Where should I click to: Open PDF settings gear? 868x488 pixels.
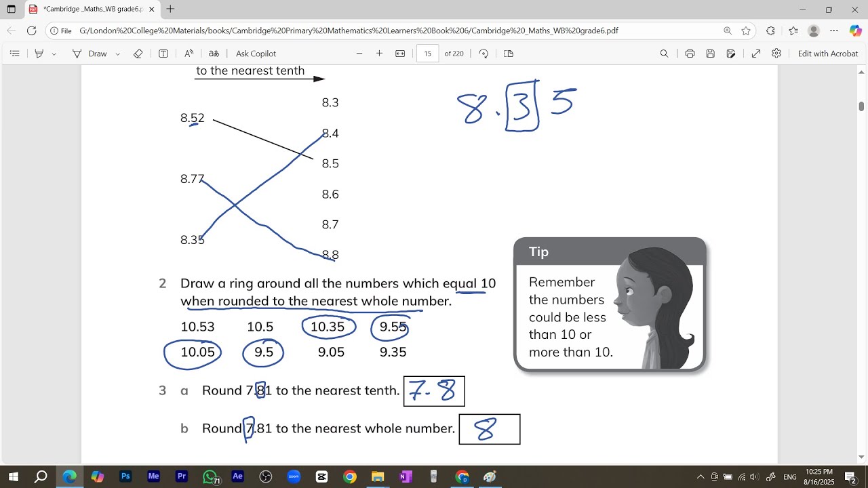(x=776, y=54)
